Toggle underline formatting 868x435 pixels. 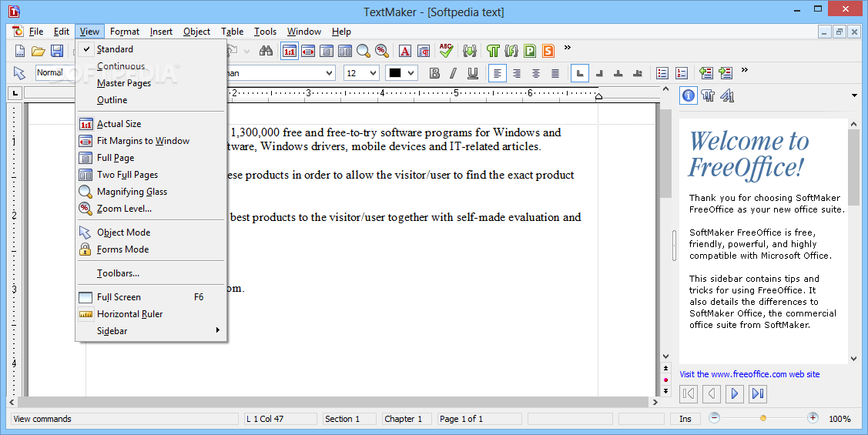click(473, 73)
